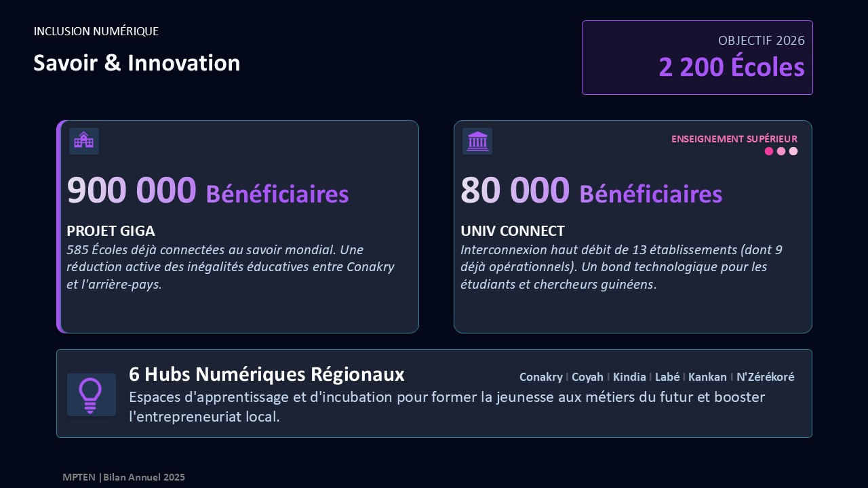Select the Coyah hub label
Screen dimensions: 868x488
tap(587, 377)
